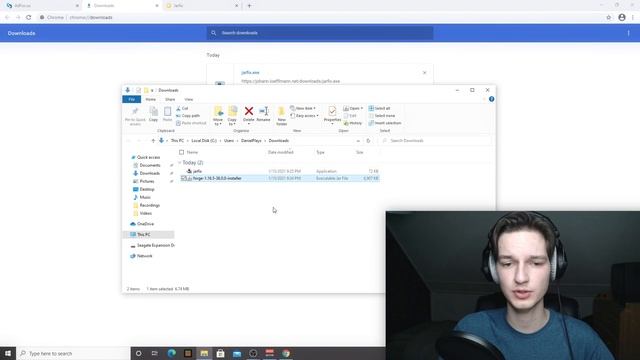Click Users in the breadcrumb path
640x360 pixels.
pyautogui.click(x=229, y=140)
